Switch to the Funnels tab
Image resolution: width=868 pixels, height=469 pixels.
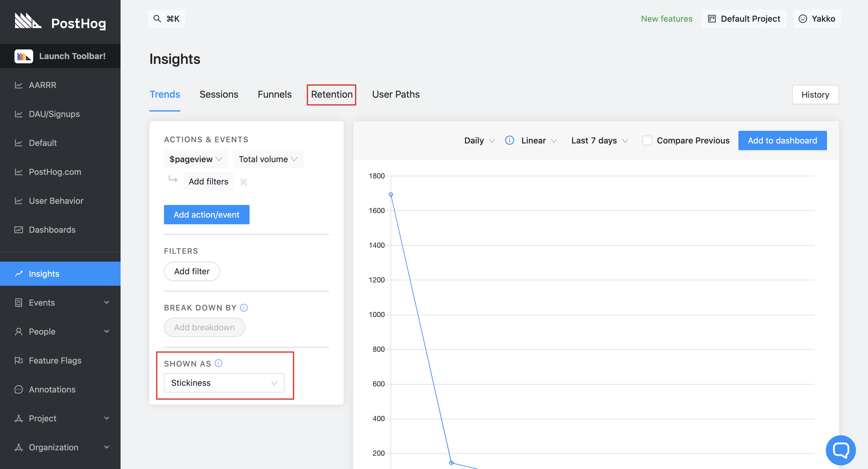tap(274, 94)
